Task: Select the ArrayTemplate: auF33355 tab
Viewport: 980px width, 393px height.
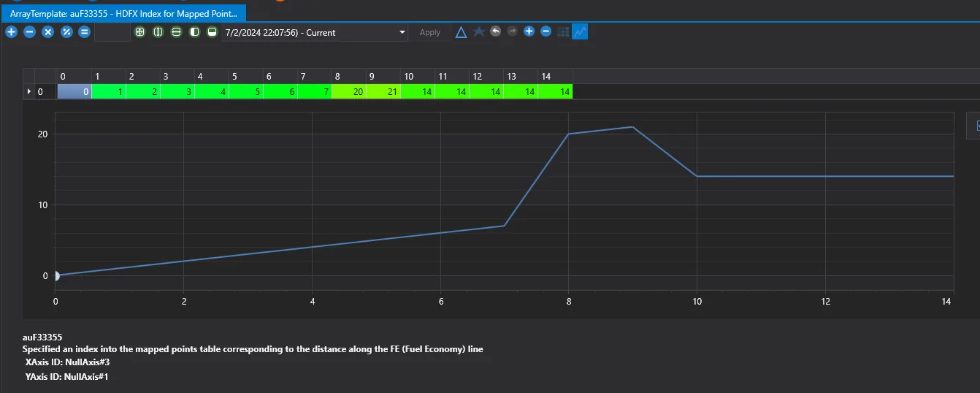Action: coord(123,13)
